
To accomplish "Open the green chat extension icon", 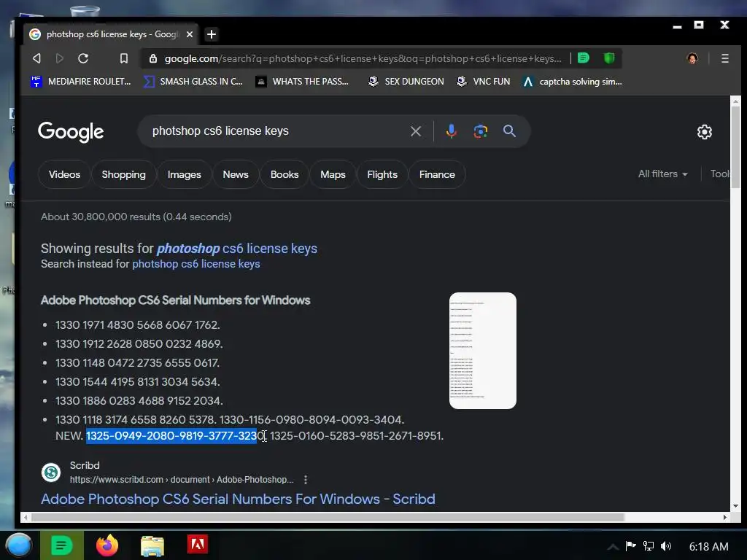I will [x=583, y=58].
